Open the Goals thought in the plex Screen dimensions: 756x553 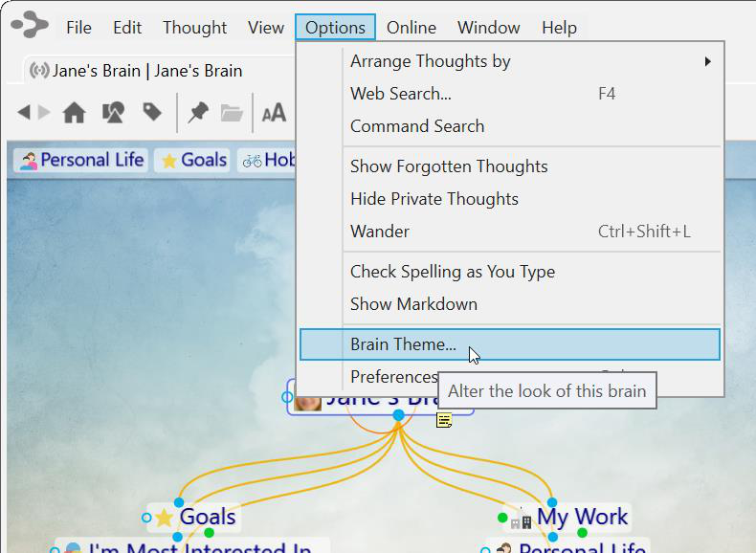[x=207, y=518]
